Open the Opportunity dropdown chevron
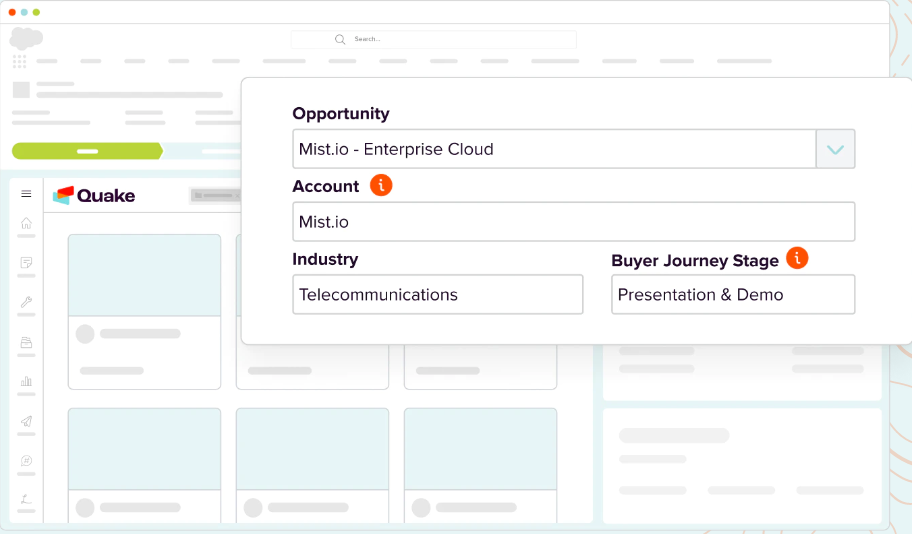This screenshot has width=912, height=534. pyautogui.click(x=835, y=149)
